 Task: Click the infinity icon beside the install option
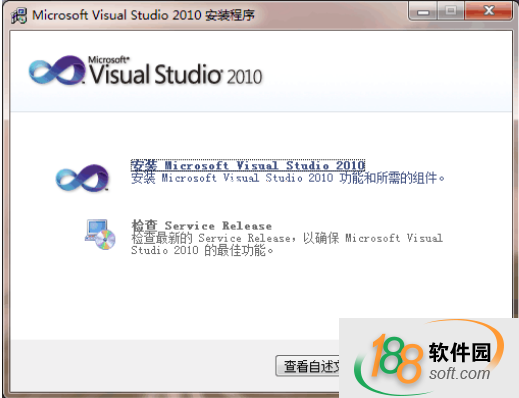pyautogui.click(x=82, y=178)
